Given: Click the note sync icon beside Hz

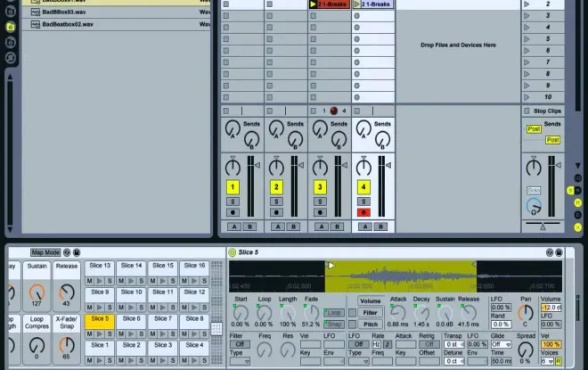Looking at the screenshot, I should [388, 344].
